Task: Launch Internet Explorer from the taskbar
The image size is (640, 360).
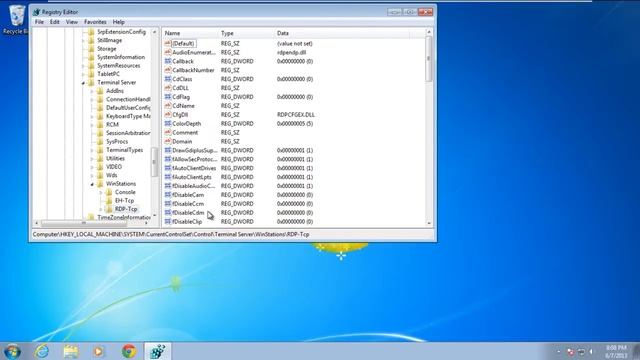Action: click(42, 351)
